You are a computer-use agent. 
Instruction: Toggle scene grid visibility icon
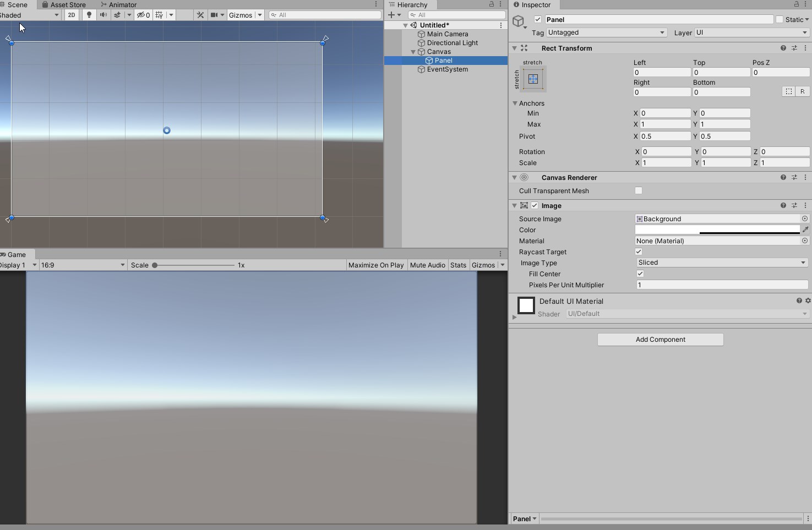coord(159,15)
